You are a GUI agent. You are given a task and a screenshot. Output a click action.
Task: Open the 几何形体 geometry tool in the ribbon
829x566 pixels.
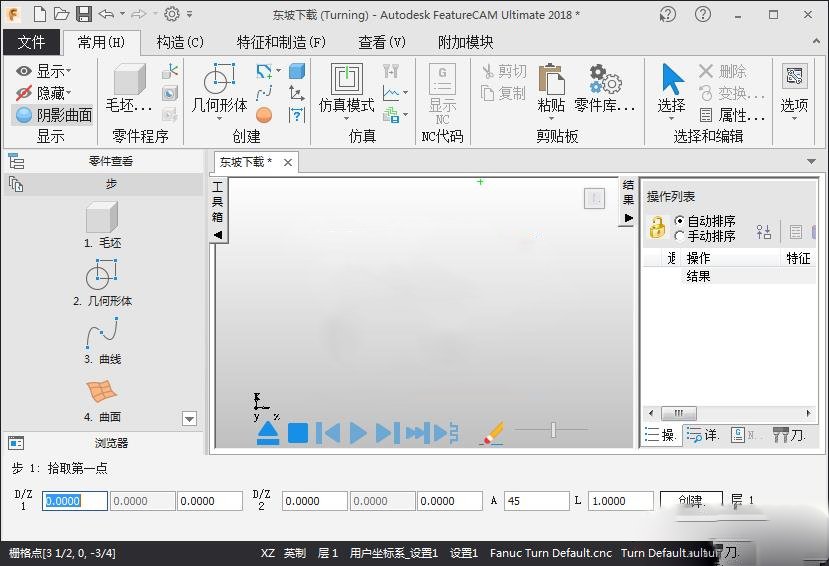pos(219,91)
